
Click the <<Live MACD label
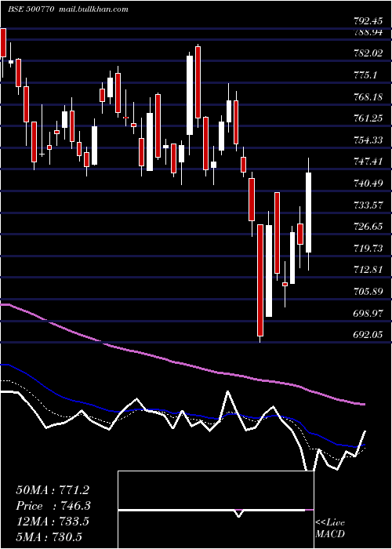click(x=330, y=528)
